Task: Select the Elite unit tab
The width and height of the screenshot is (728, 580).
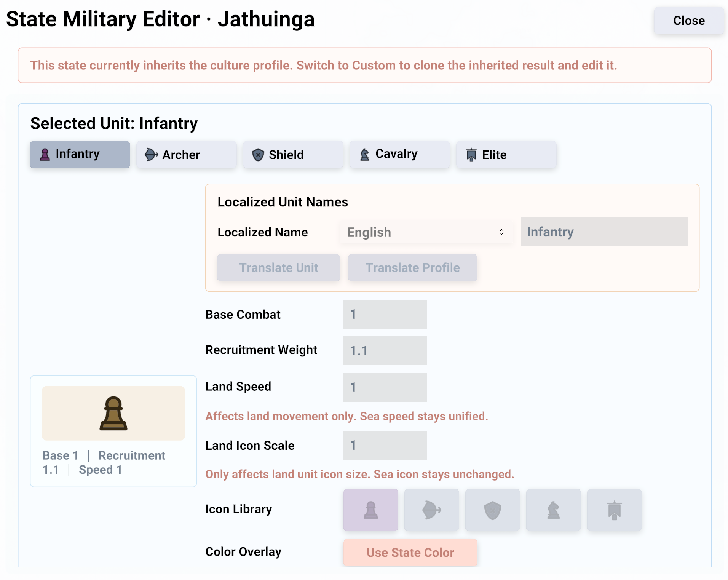Action: [506, 155]
